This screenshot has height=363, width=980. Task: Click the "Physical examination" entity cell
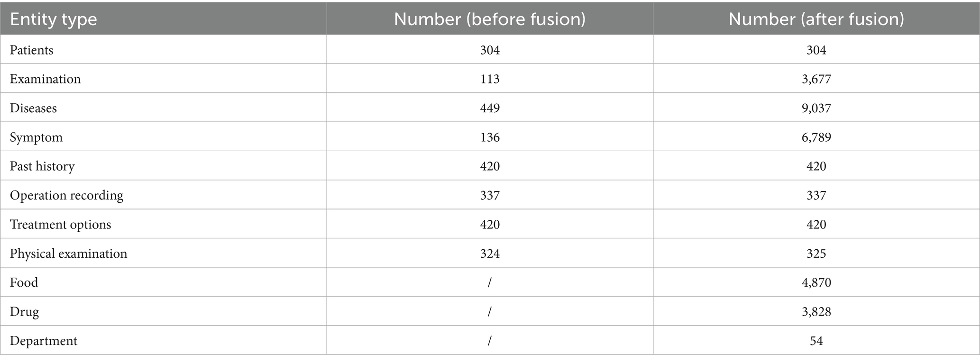[68, 254]
